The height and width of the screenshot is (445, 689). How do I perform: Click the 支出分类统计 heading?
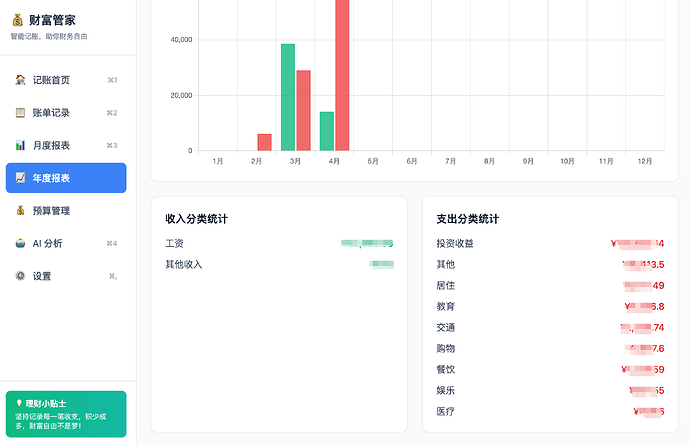pyautogui.click(x=468, y=219)
